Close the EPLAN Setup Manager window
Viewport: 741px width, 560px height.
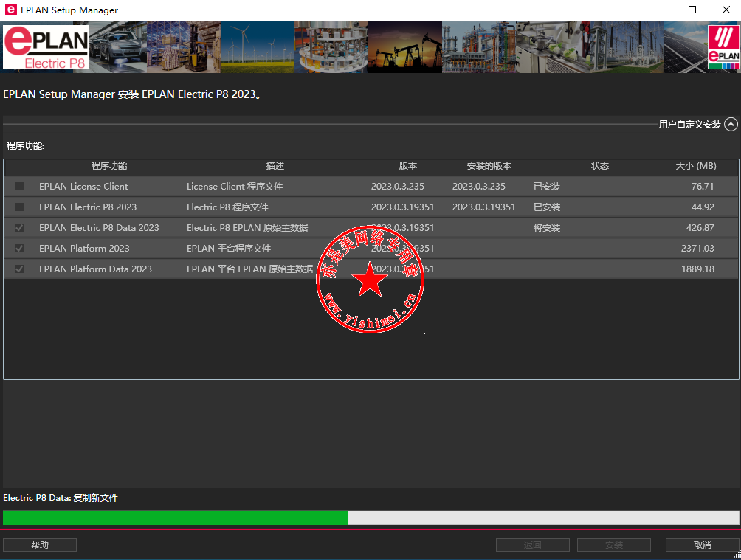tap(726, 10)
